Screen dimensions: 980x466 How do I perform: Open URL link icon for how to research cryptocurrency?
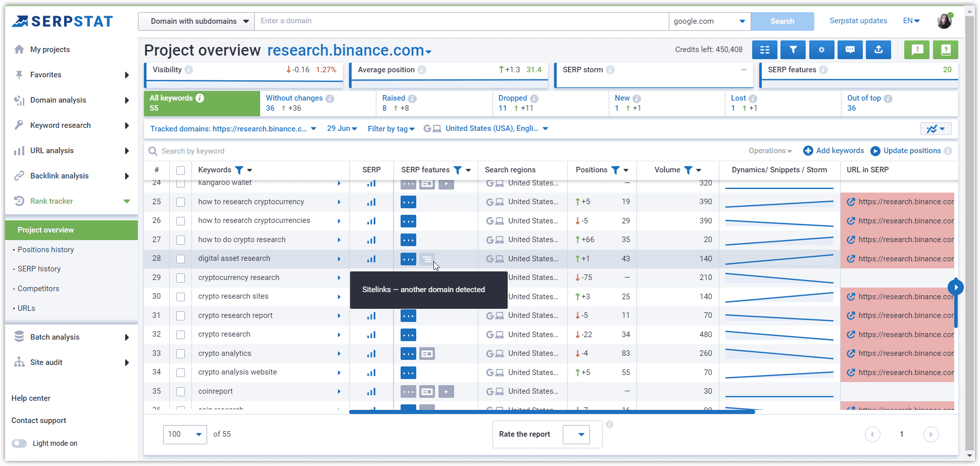click(851, 202)
